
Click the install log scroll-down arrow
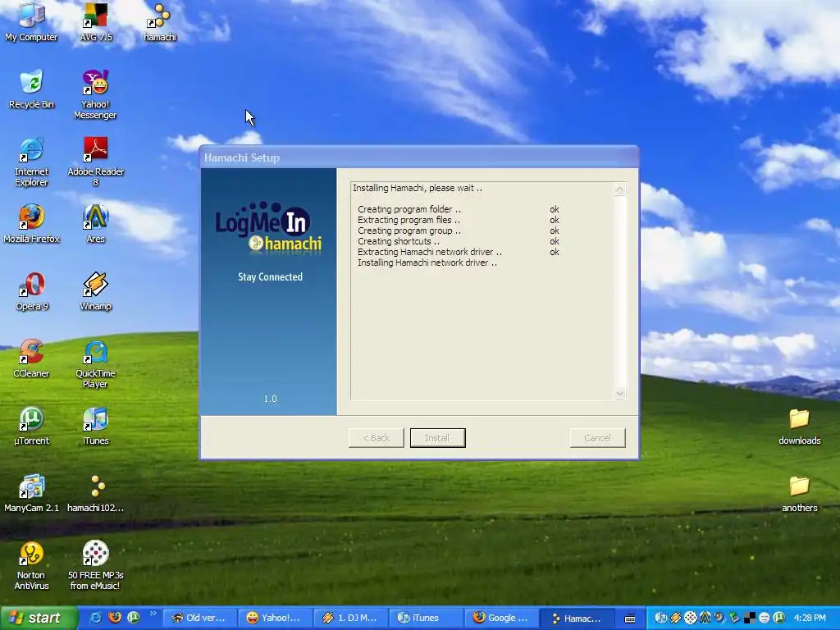pyautogui.click(x=620, y=393)
